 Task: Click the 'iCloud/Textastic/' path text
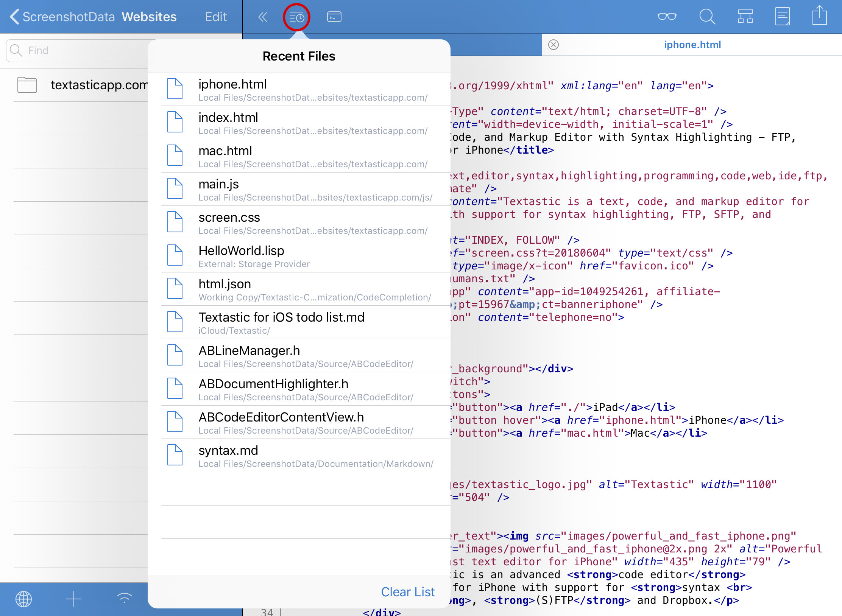point(234,331)
